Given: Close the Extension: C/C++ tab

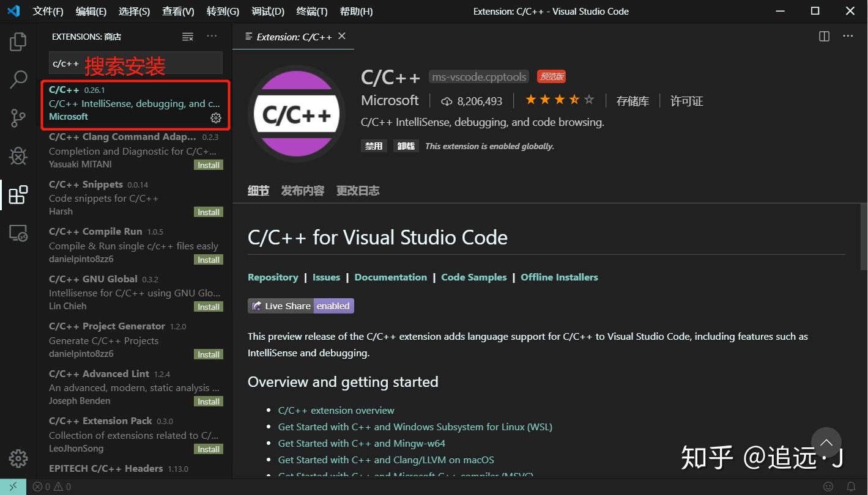Looking at the screenshot, I should (x=342, y=36).
